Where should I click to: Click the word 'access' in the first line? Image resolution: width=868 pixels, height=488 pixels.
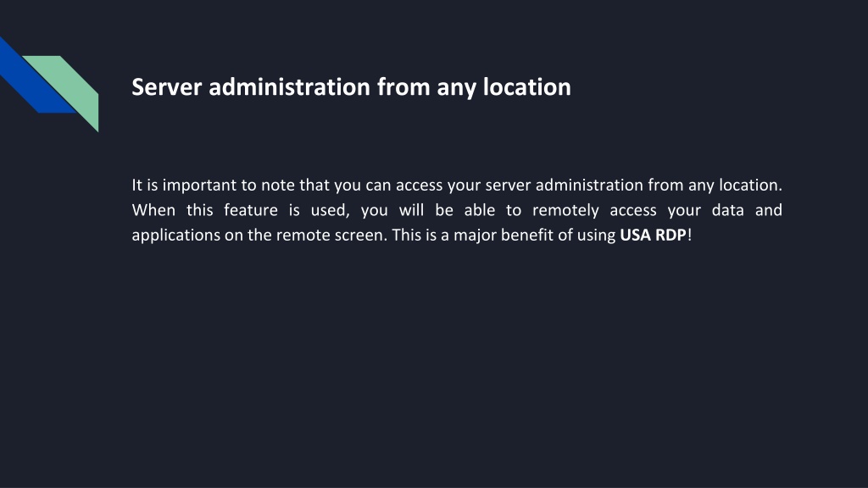point(419,186)
